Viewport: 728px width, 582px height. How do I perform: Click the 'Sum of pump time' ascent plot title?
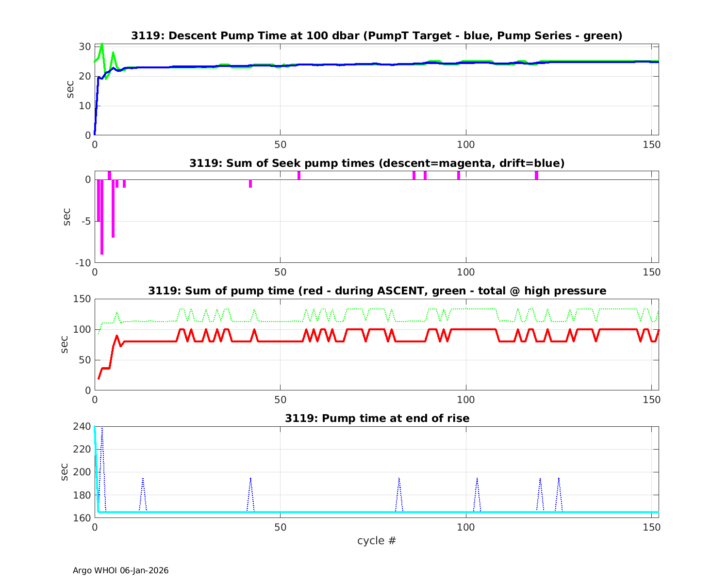click(377, 291)
